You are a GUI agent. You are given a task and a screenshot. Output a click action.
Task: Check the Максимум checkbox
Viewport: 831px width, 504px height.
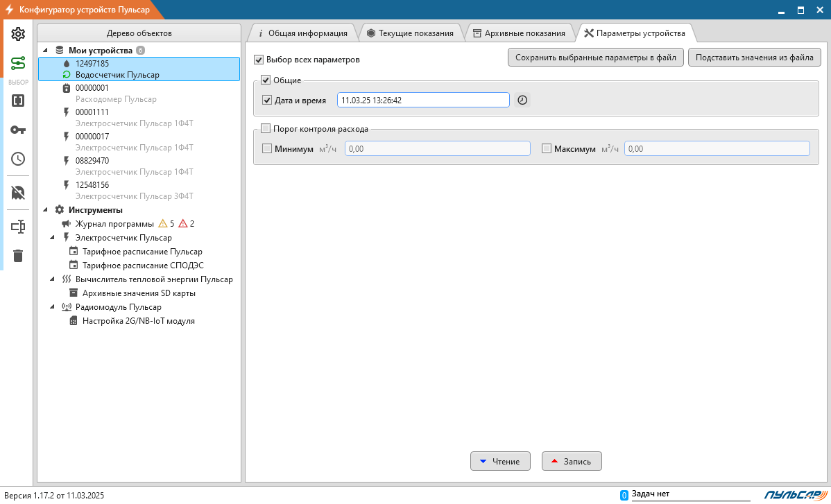tap(547, 149)
